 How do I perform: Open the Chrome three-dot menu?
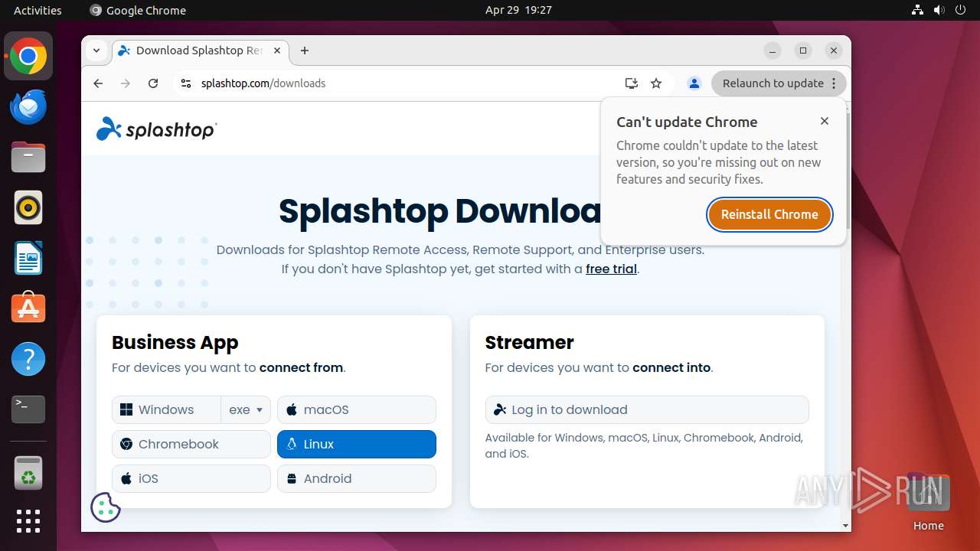coord(835,83)
